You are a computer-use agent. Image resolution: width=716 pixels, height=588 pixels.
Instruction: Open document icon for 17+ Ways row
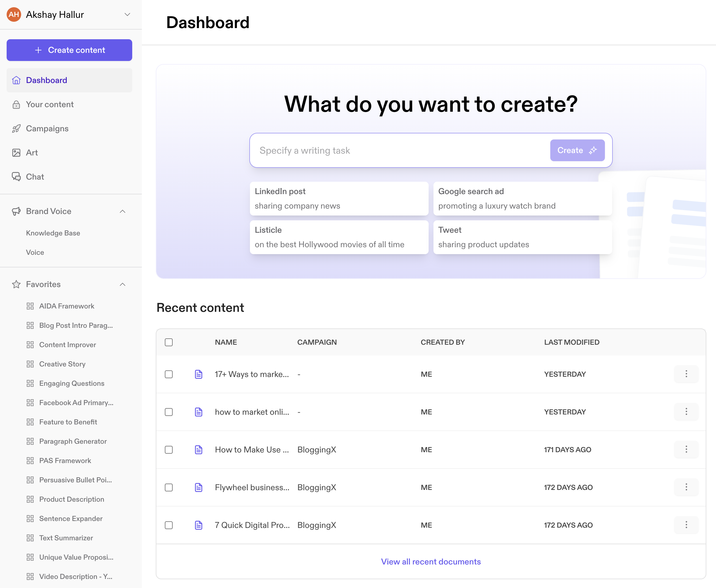point(199,374)
